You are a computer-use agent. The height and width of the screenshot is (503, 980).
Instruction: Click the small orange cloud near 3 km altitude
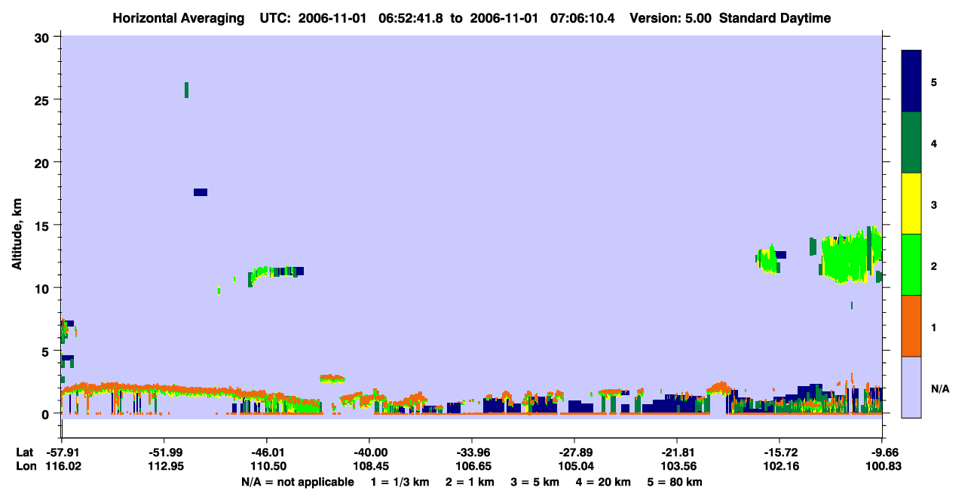tap(331, 379)
